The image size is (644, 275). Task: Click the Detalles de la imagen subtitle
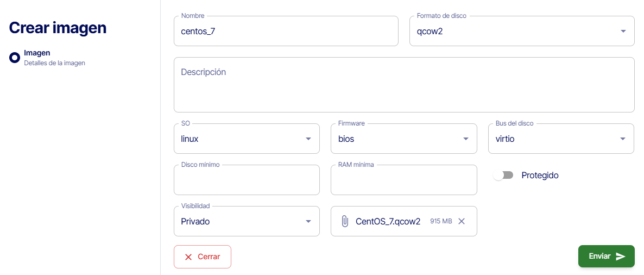coord(54,63)
